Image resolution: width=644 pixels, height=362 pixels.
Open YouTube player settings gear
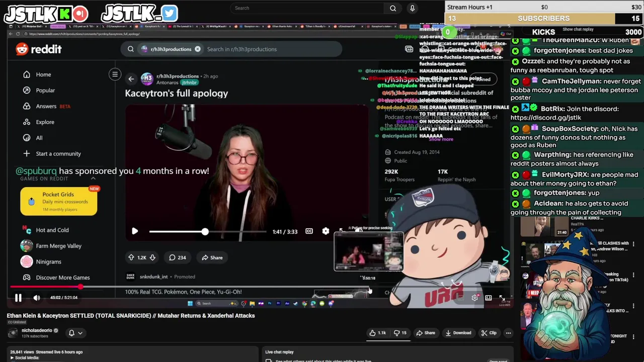(x=474, y=298)
